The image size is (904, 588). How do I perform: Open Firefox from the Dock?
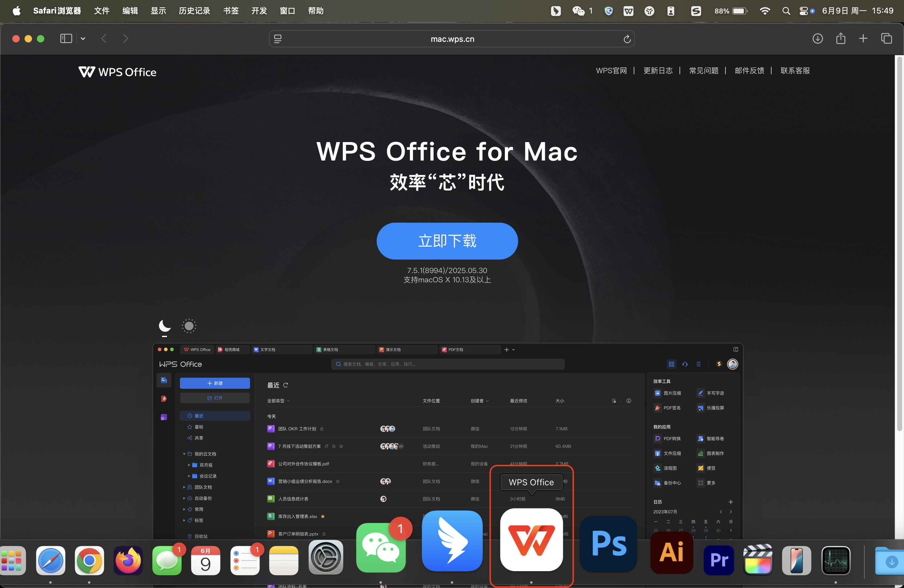tap(128, 560)
